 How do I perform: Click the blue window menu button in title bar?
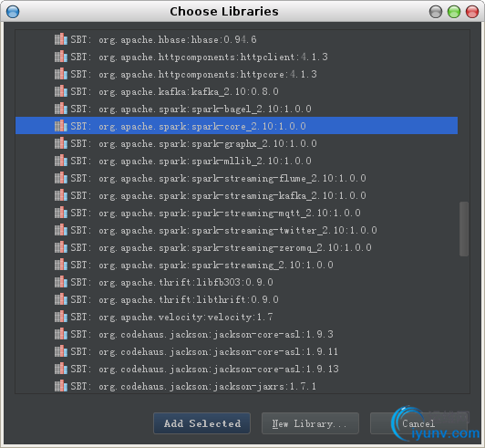coord(13,12)
